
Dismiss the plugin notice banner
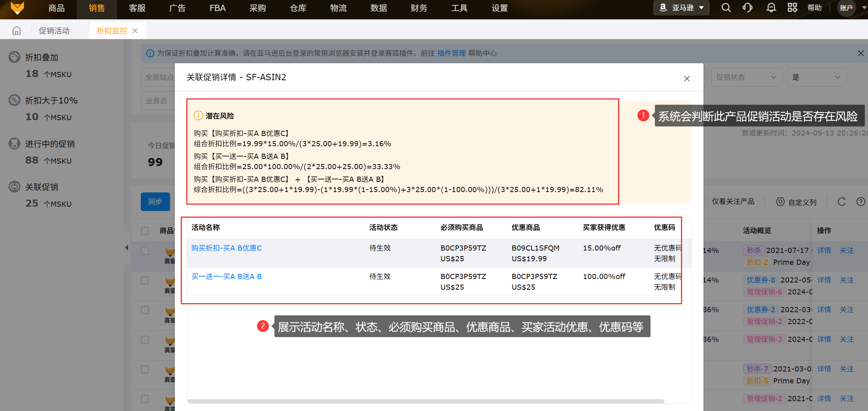[860, 53]
